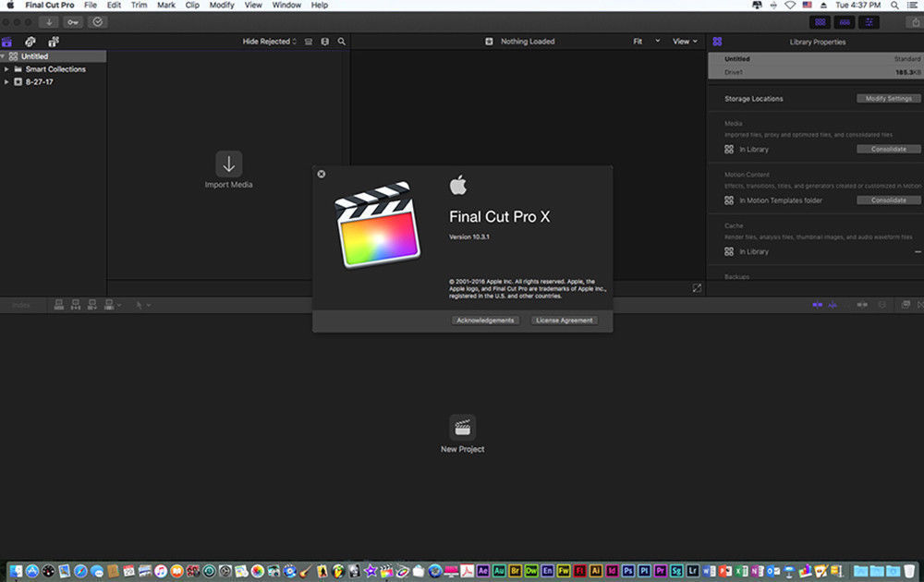Toggle filmstrip/list view in browser

click(x=309, y=42)
